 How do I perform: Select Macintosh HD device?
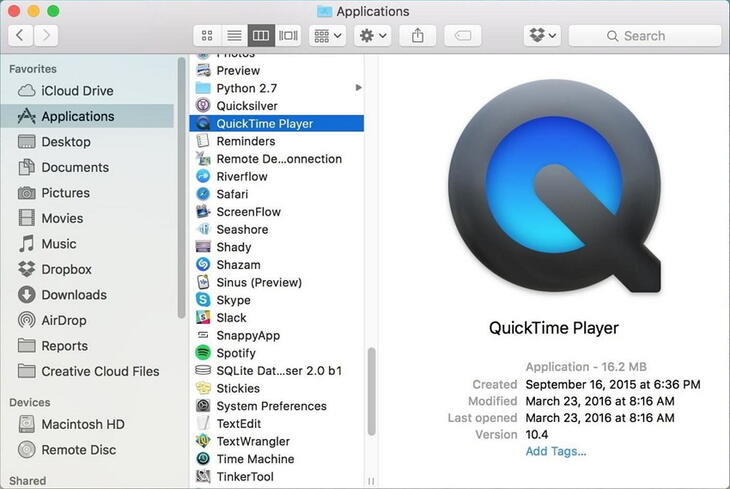tap(87, 424)
